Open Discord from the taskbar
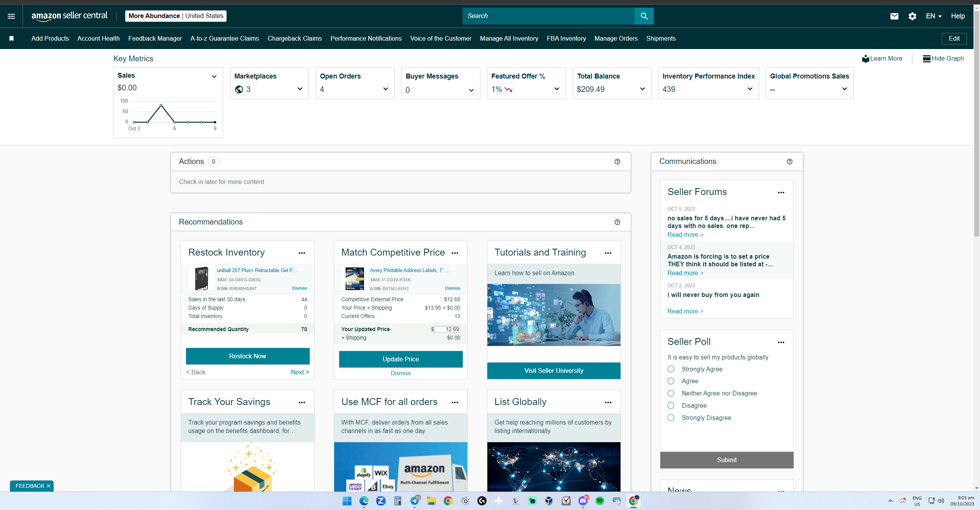980x510 pixels. pyautogui.click(x=583, y=501)
